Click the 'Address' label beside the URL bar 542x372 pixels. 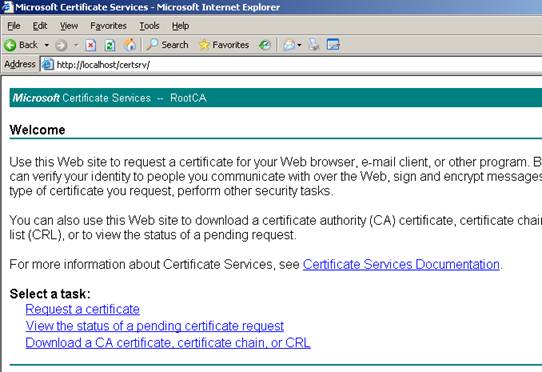[x=20, y=64]
